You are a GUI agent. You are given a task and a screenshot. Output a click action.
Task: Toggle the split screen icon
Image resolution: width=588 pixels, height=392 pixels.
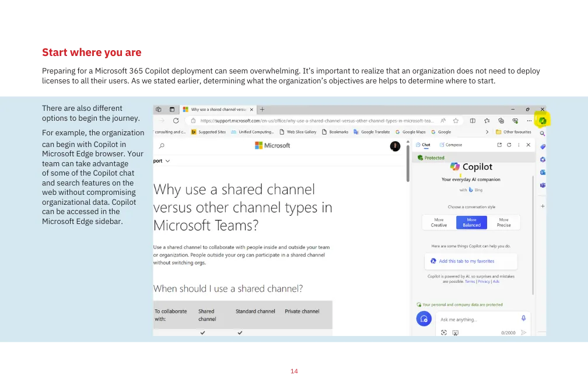473,121
